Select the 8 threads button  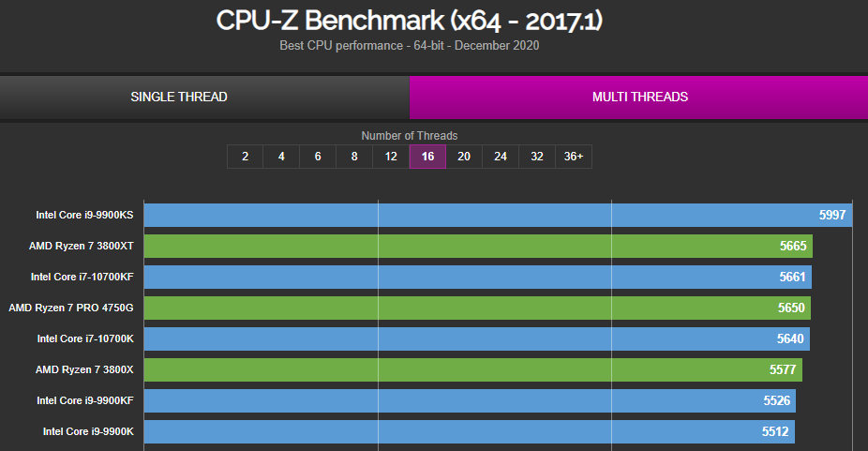click(x=354, y=157)
